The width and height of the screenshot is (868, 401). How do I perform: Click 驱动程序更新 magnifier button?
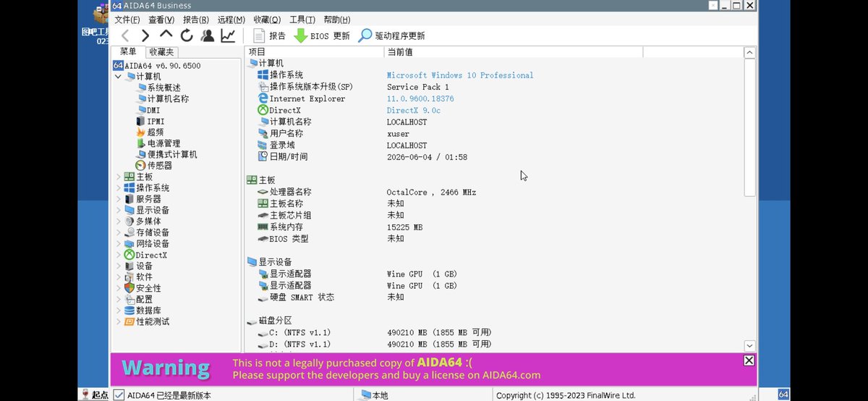391,35
